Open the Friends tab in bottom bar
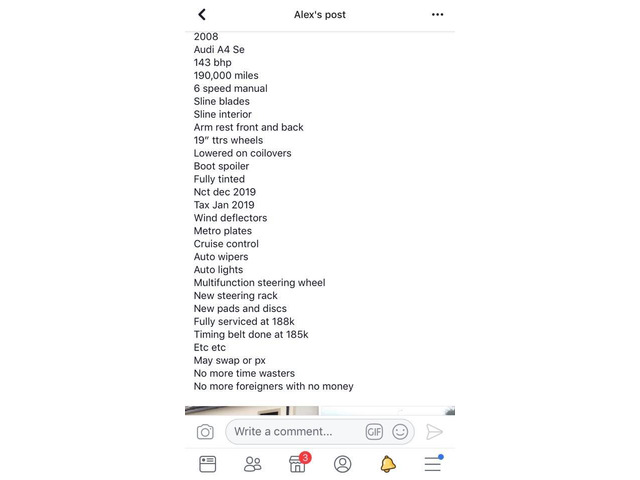 point(253,464)
